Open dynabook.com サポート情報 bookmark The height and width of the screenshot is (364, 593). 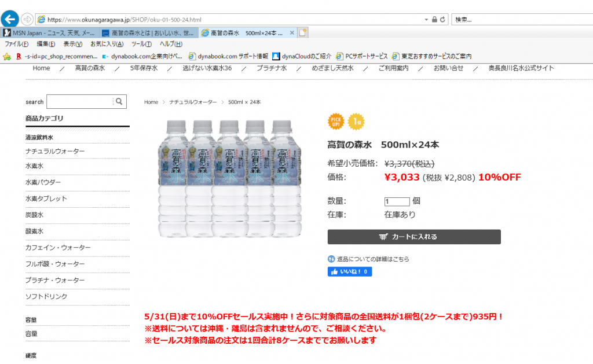coord(228,56)
